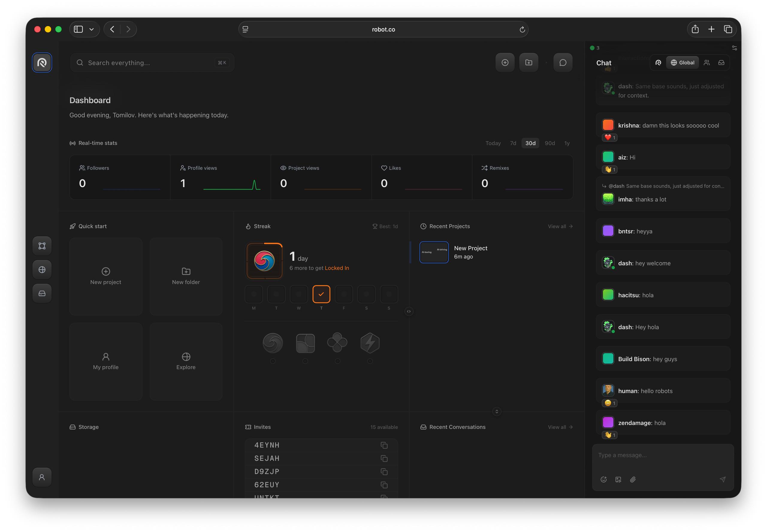Click the robot.co address bar
767x532 pixels.
pyautogui.click(x=383, y=29)
